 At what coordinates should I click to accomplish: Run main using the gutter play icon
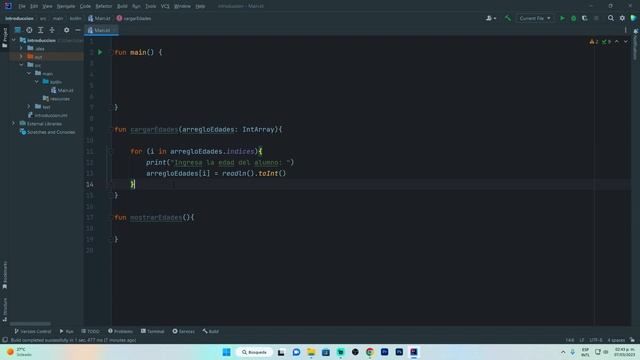click(100, 52)
